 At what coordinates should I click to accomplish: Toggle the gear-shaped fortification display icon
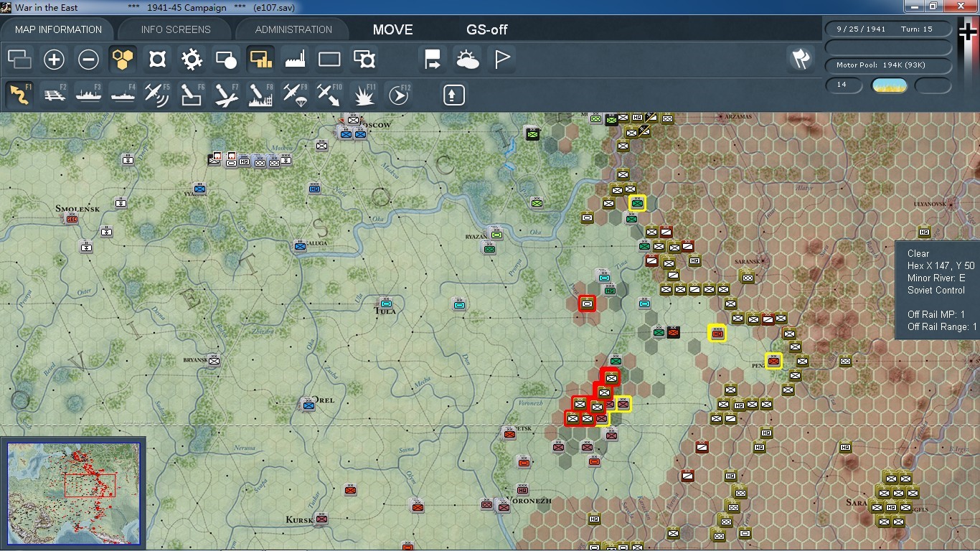(x=192, y=59)
